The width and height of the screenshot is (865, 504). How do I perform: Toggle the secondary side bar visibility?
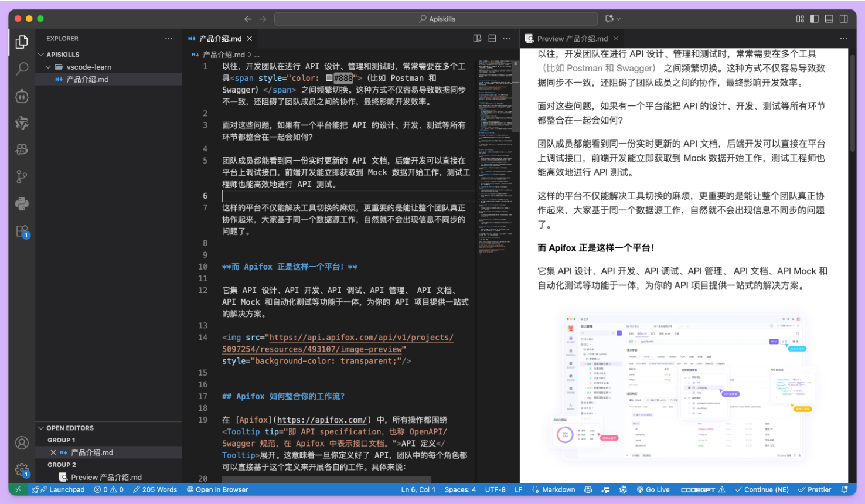pyautogui.click(x=844, y=19)
